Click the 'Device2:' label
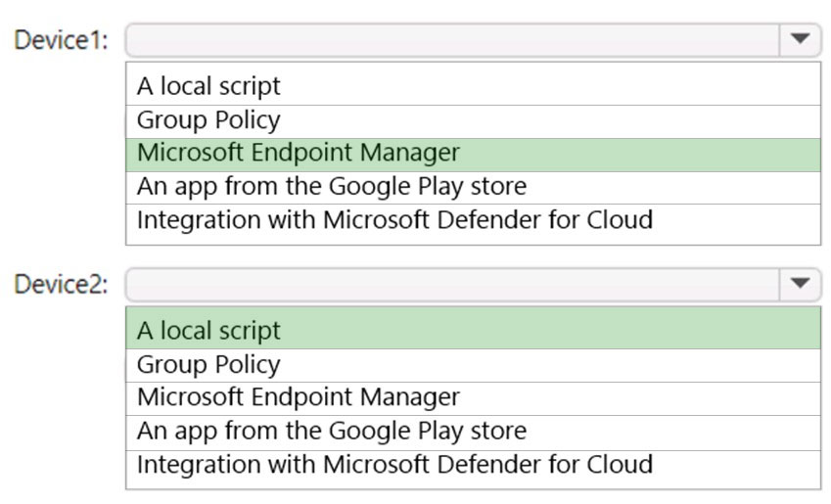The width and height of the screenshot is (831, 504). 61,285
